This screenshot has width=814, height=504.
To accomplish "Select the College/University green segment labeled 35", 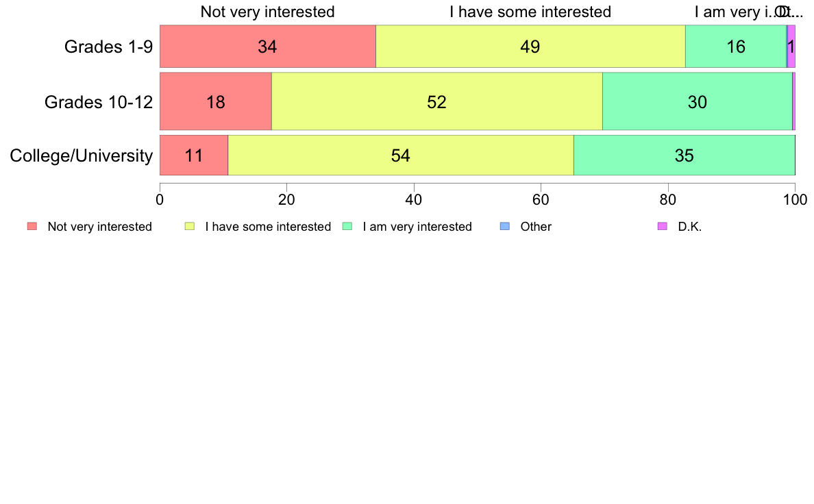I will [x=684, y=155].
